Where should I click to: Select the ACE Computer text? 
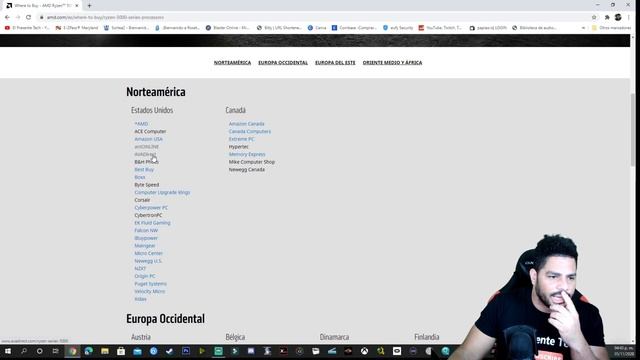[150, 131]
